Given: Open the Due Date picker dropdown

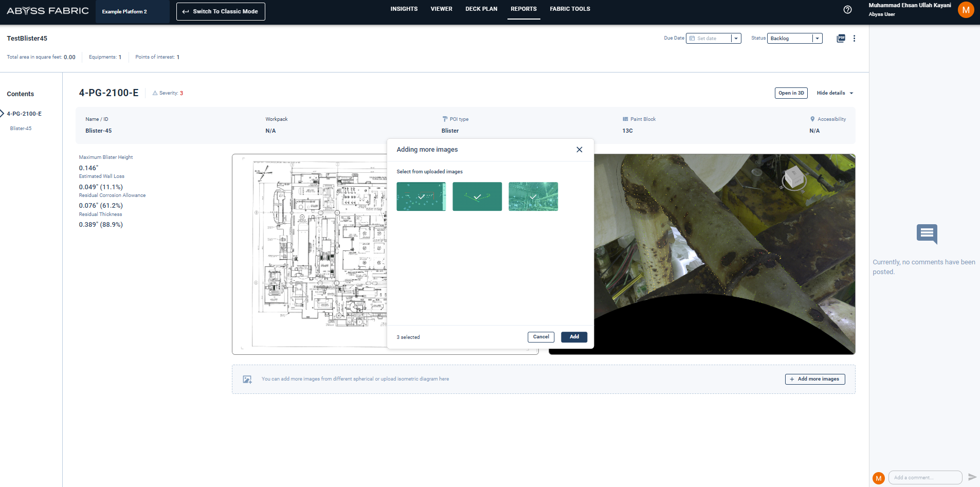Looking at the screenshot, I should pyautogui.click(x=736, y=39).
